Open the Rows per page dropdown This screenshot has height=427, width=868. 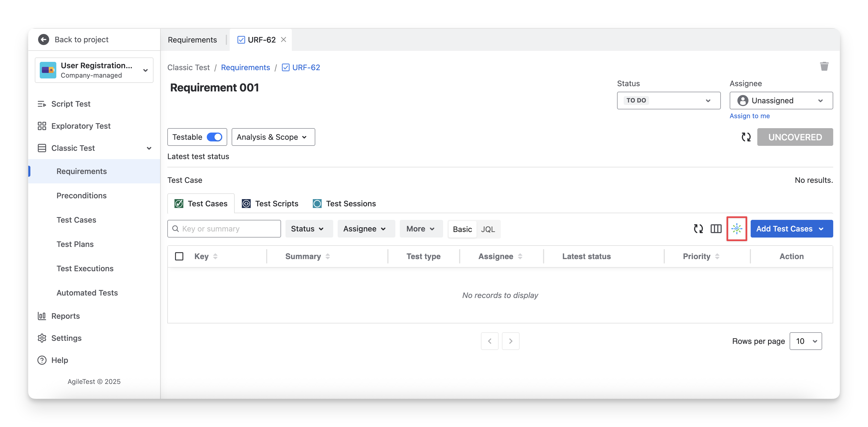pos(805,341)
